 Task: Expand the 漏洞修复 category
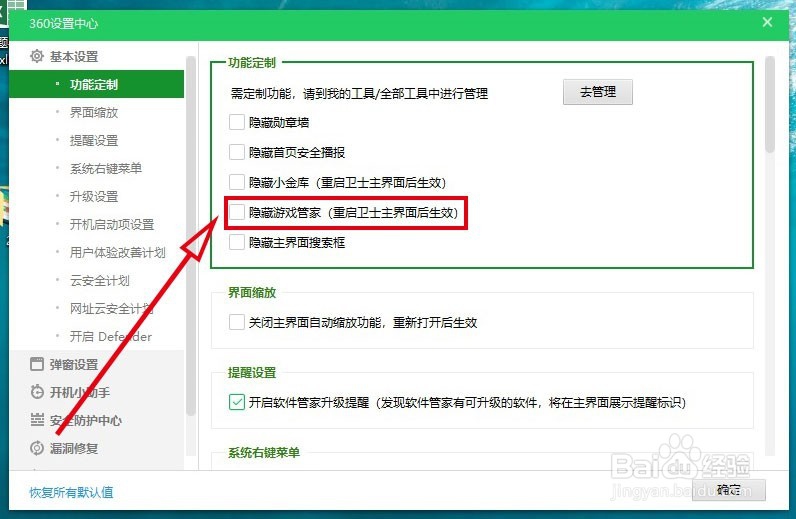pos(74,448)
